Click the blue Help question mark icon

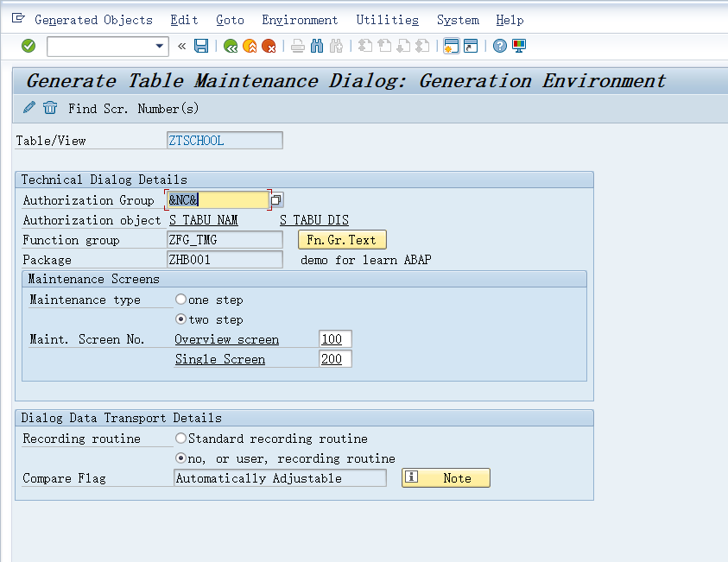499,46
